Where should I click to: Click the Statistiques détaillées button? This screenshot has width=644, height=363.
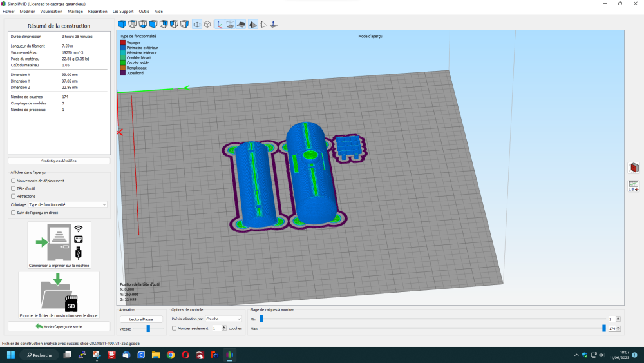[59, 161]
